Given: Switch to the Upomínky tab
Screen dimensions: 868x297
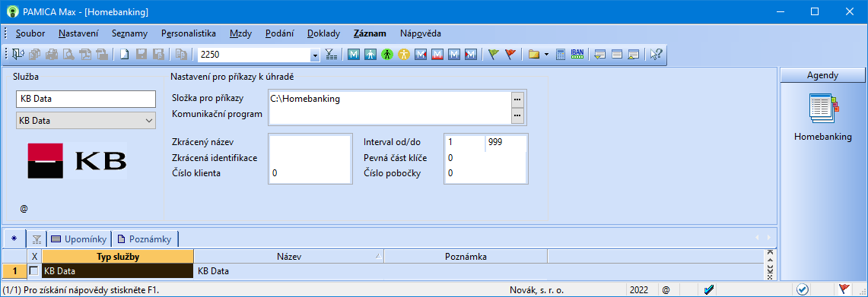Looking at the screenshot, I should coord(78,239).
